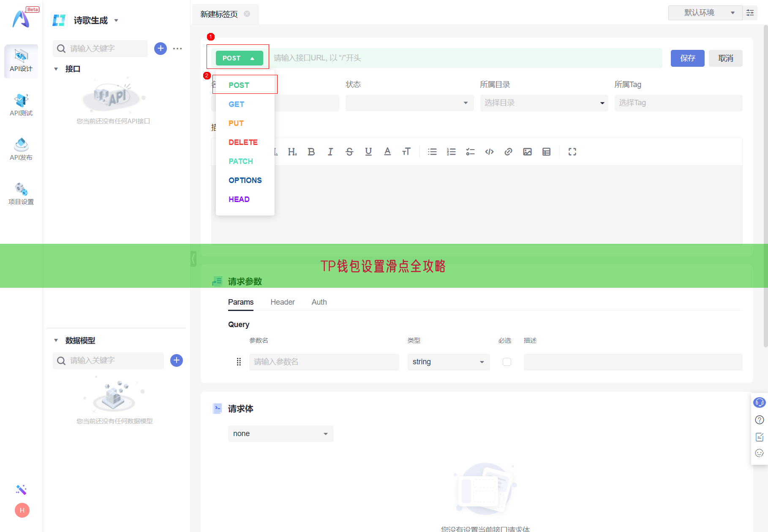Open the 选择目录 dropdown
This screenshot has height=532, width=768.
[x=544, y=103]
